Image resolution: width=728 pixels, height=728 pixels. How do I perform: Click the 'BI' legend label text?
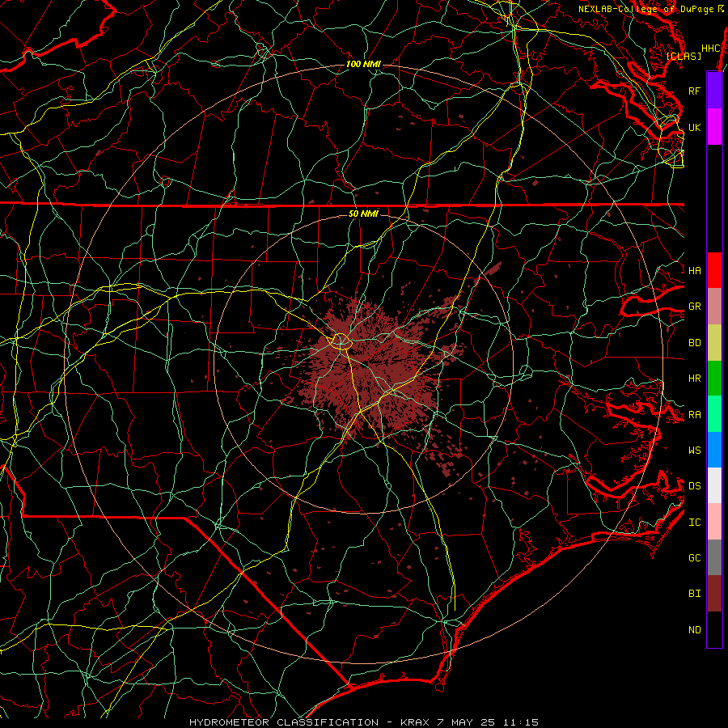pos(694,594)
